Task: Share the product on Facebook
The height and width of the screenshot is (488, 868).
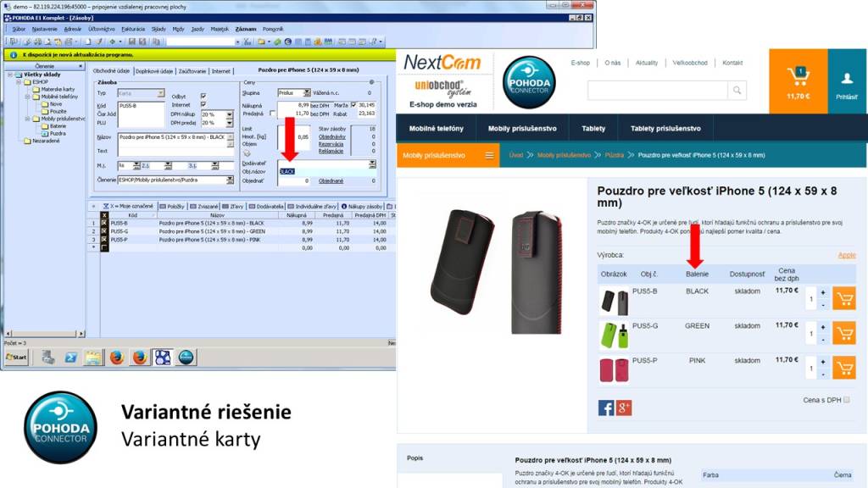Action: (606, 408)
